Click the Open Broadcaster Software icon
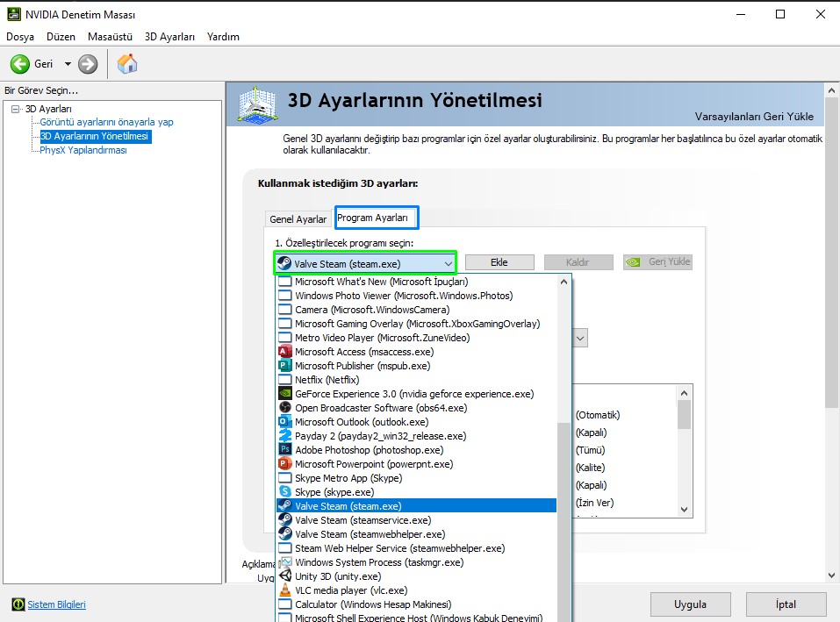Image resolution: width=840 pixels, height=622 pixels. 284,408
